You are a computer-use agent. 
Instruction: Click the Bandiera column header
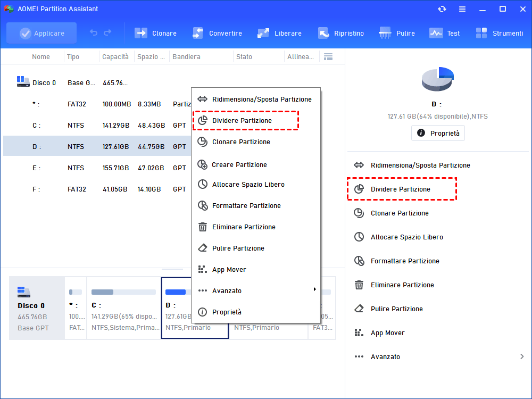coord(186,57)
